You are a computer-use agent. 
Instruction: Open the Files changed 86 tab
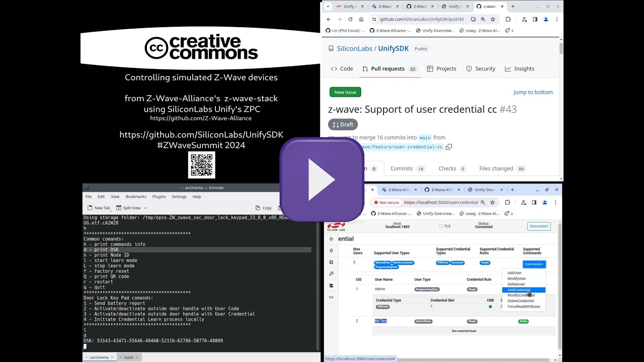pyautogui.click(x=503, y=169)
